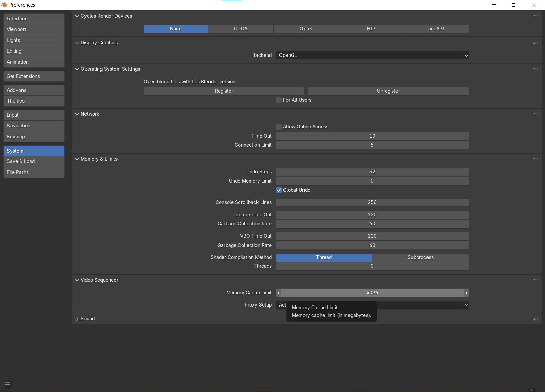Select oneAPI as the Cycles render device
545x392 pixels.
(436, 29)
